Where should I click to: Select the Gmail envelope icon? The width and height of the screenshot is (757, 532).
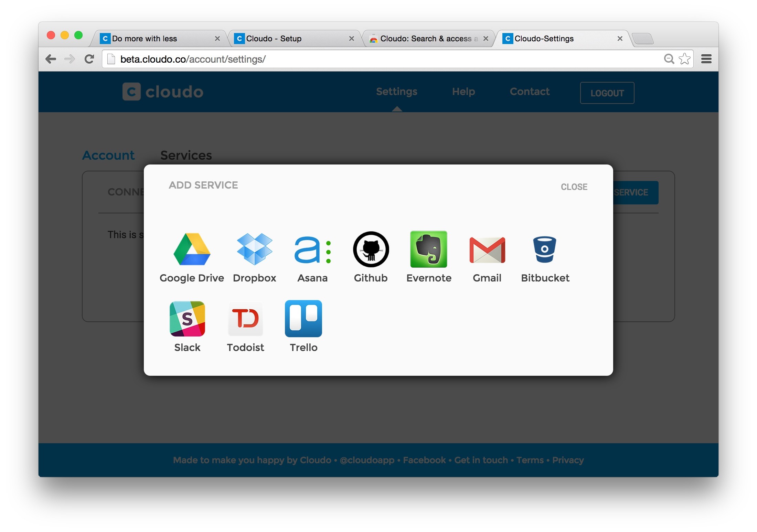coord(487,250)
